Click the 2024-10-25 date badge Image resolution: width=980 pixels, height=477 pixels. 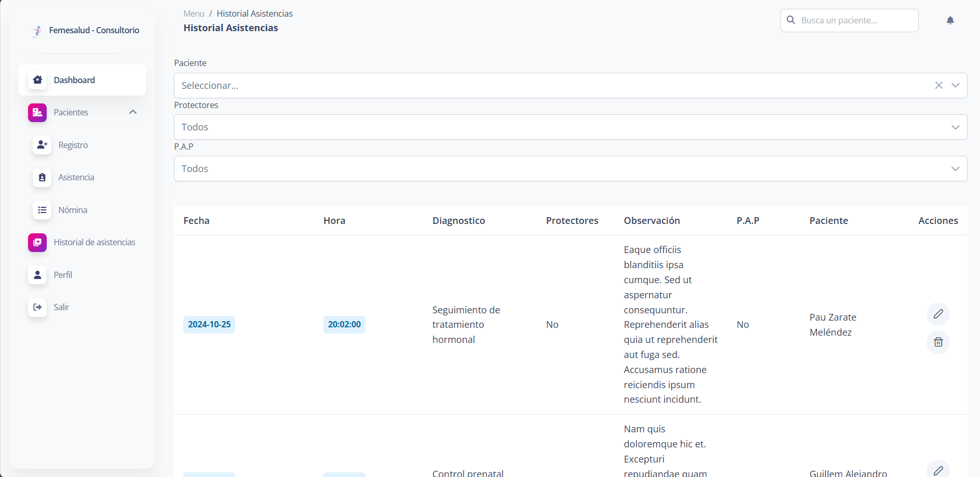[x=209, y=324]
